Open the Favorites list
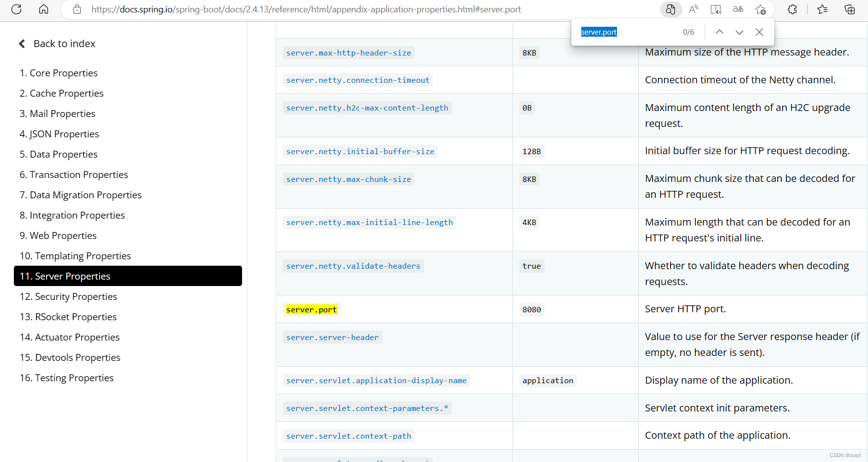The image size is (868, 462). (822, 9)
